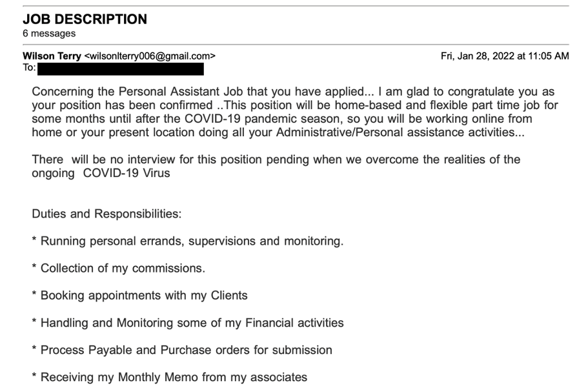
Task: Open the wilsonlterry006@gmail.com email address
Action: tap(150, 56)
